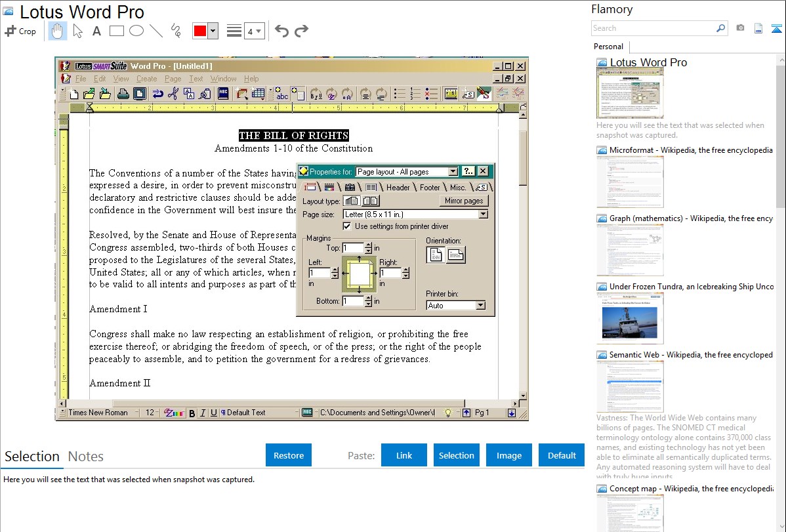Click the Word Pro print icon

pyautogui.click(x=123, y=94)
